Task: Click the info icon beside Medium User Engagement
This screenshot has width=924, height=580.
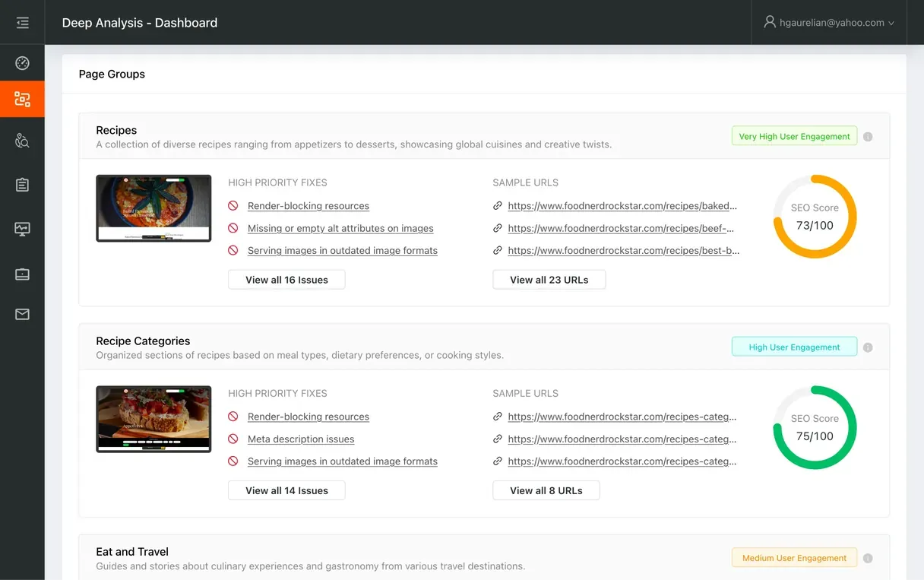Action: [x=868, y=557]
